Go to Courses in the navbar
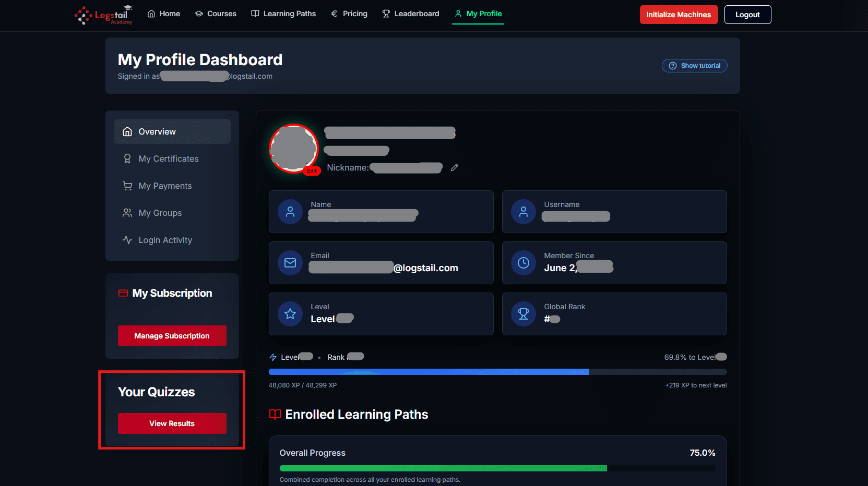 216,14
